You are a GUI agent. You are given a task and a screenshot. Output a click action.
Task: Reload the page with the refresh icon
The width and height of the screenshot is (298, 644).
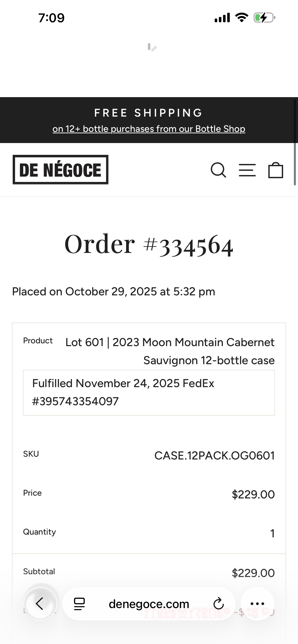tap(218, 604)
